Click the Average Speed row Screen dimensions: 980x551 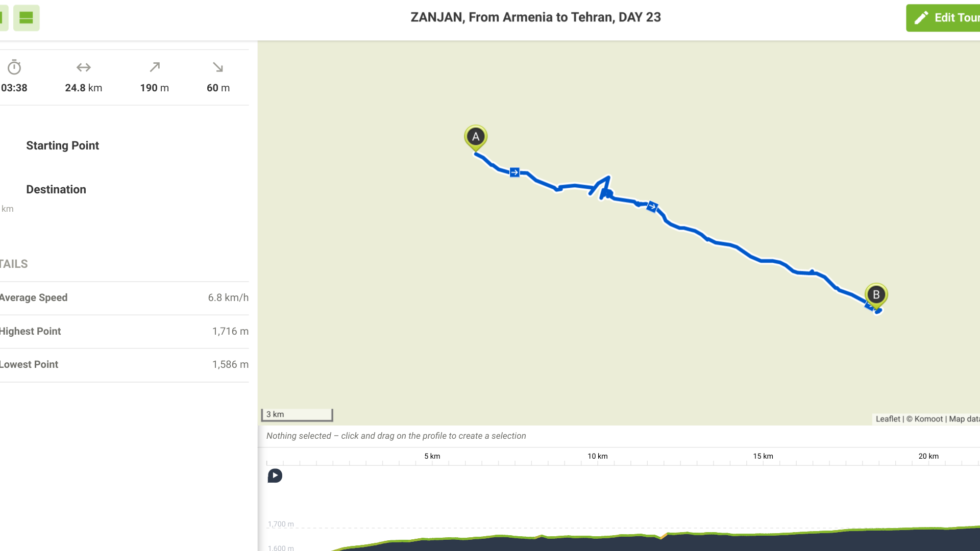(124, 298)
